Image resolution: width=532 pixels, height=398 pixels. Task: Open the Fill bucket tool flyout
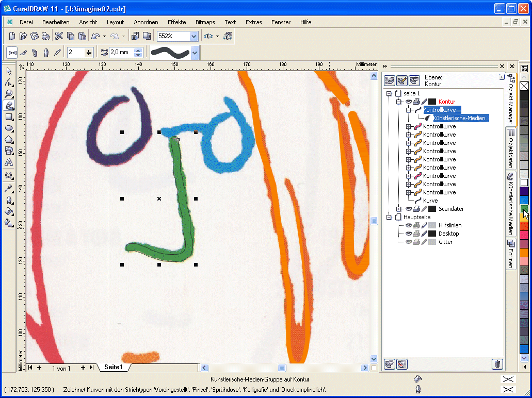coord(9,211)
